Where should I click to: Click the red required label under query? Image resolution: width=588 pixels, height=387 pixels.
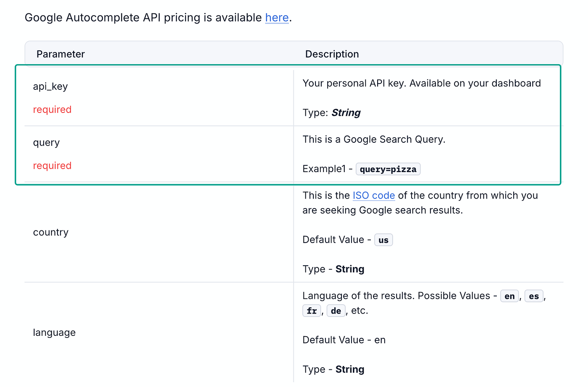(x=52, y=166)
